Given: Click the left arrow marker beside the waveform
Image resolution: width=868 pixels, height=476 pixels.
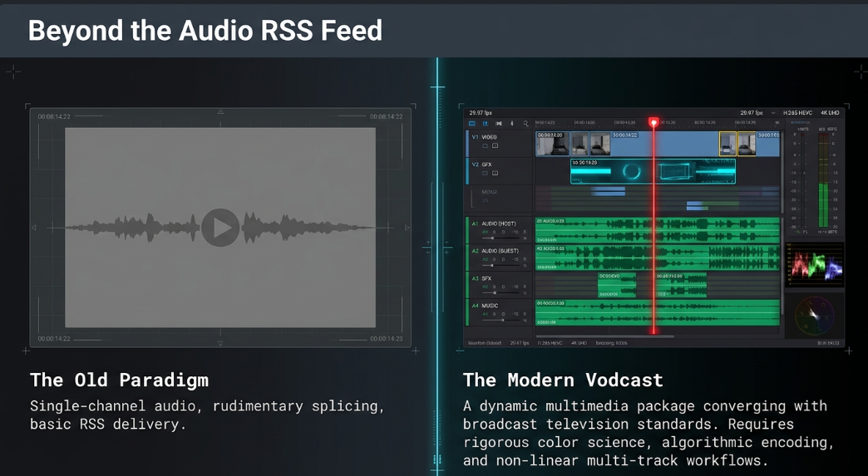Looking at the screenshot, I should (x=34, y=228).
